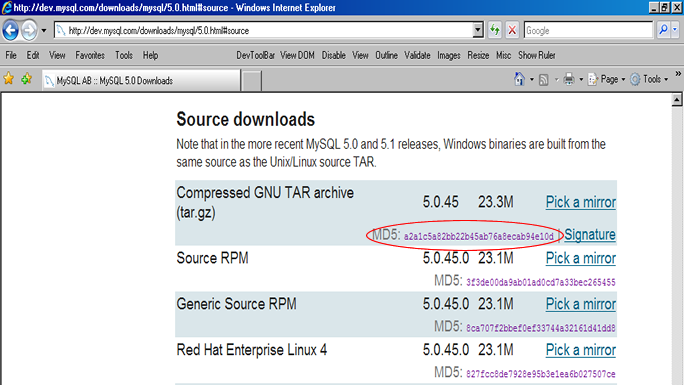Click the scrollbar up arrow
The width and height of the screenshot is (684, 385).
(x=677, y=100)
